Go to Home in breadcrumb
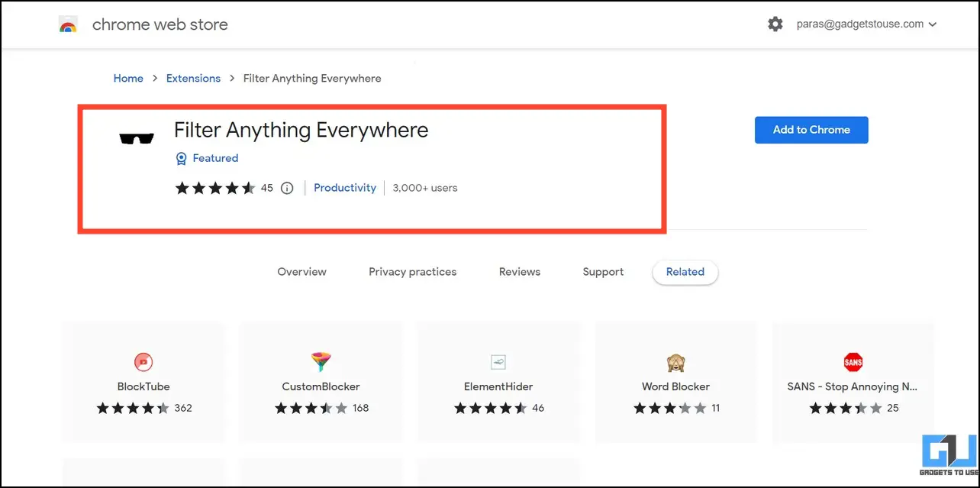The image size is (980, 488). 128,78
